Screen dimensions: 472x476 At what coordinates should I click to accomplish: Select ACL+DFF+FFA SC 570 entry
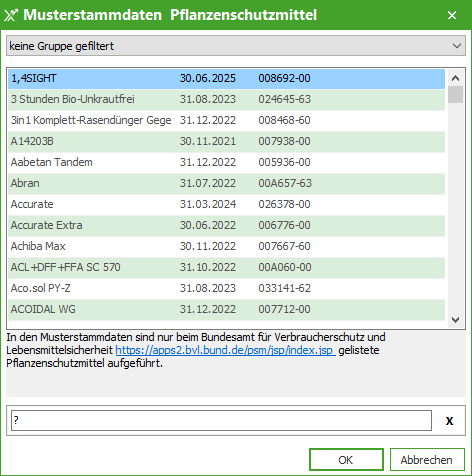click(x=226, y=267)
